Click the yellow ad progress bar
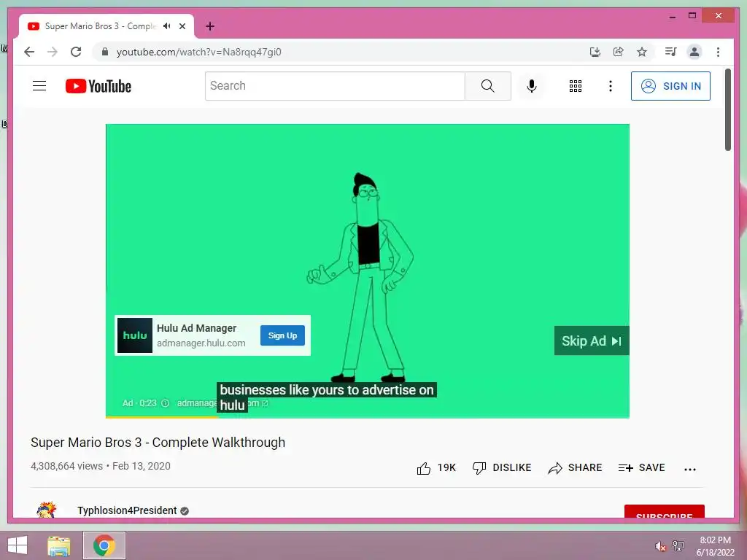The height and width of the screenshot is (560, 747). click(162, 417)
